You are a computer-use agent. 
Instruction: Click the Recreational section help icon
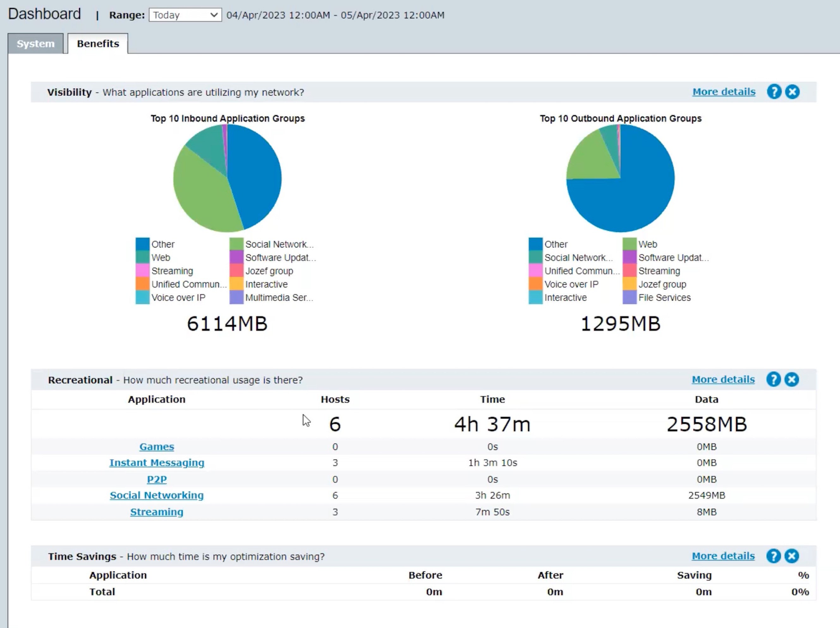[773, 379]
